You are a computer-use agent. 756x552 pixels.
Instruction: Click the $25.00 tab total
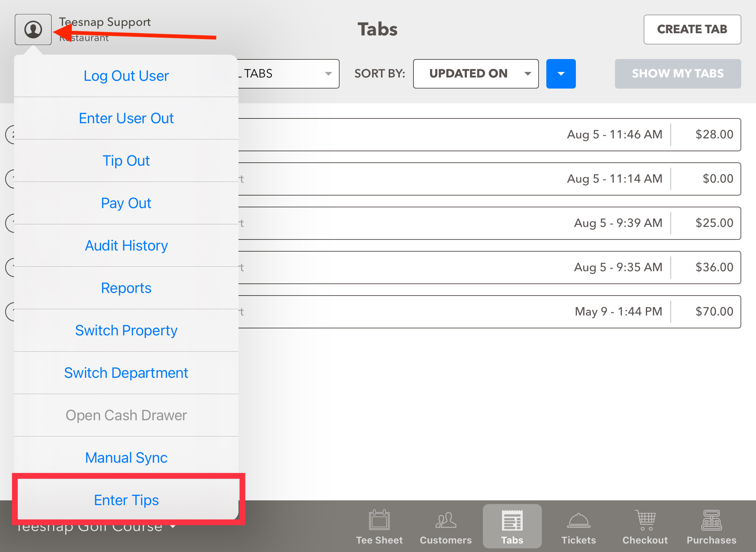pos(714,223)
